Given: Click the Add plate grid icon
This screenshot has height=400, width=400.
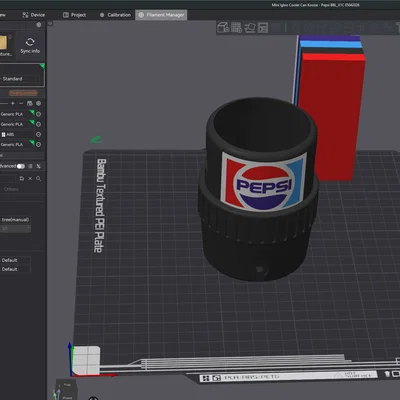Looking at the screenshot, I should tap(236, 28).
